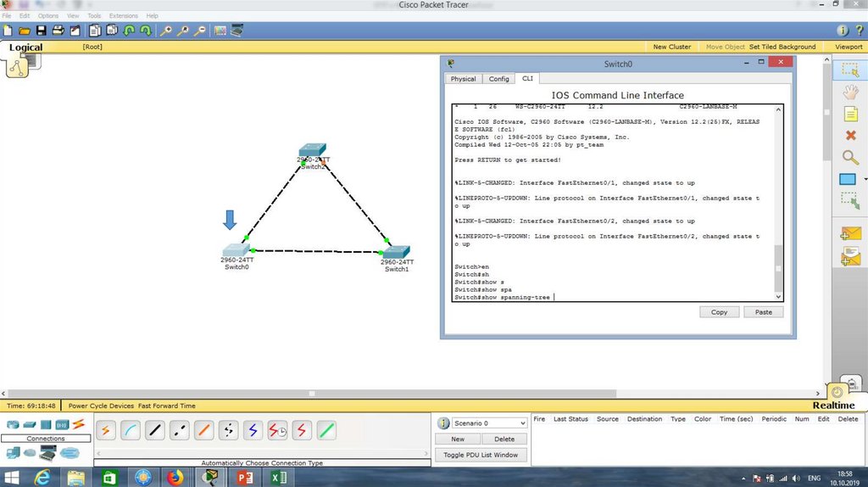Screen dimensions: 868x487
Task: Click Power Cycle Devices
Action: coord(102,406)
